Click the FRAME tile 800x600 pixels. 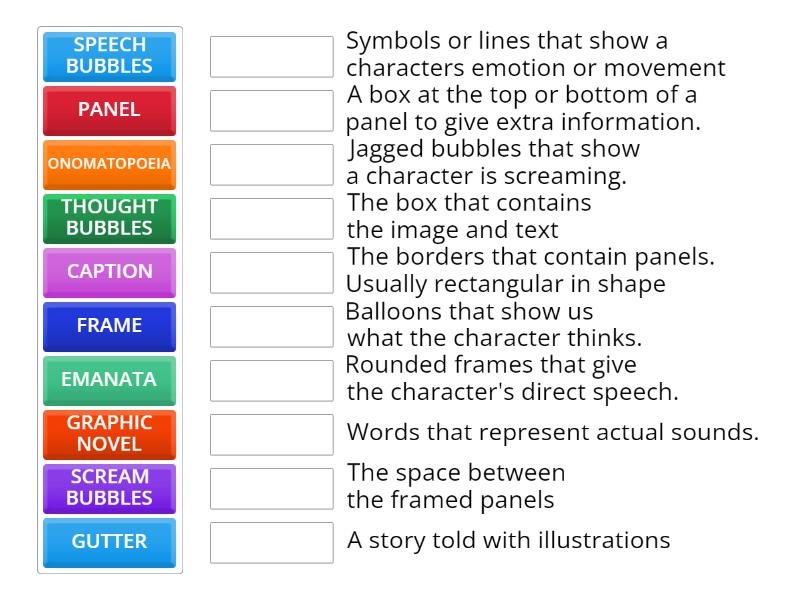[109, 326]
